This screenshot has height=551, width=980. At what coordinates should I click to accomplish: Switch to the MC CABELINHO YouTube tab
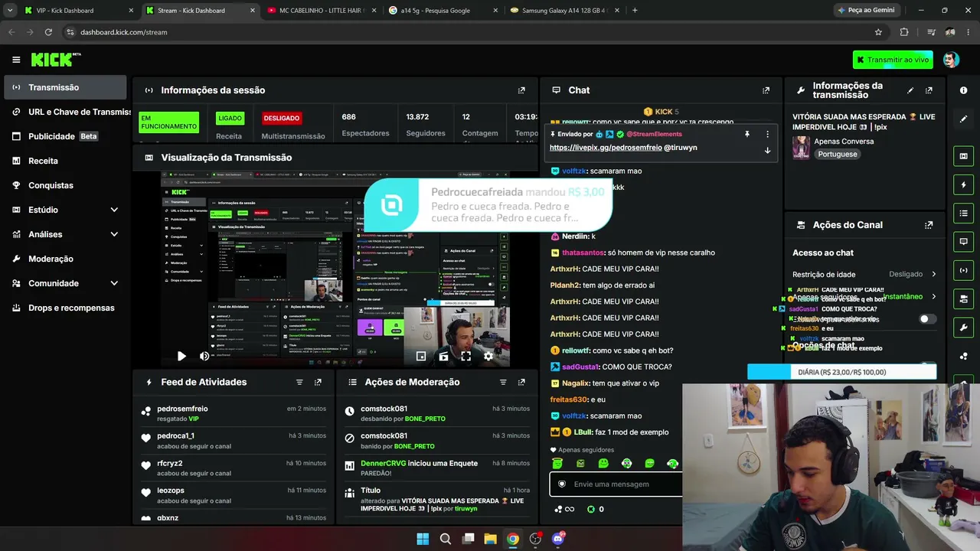(321, 11)
